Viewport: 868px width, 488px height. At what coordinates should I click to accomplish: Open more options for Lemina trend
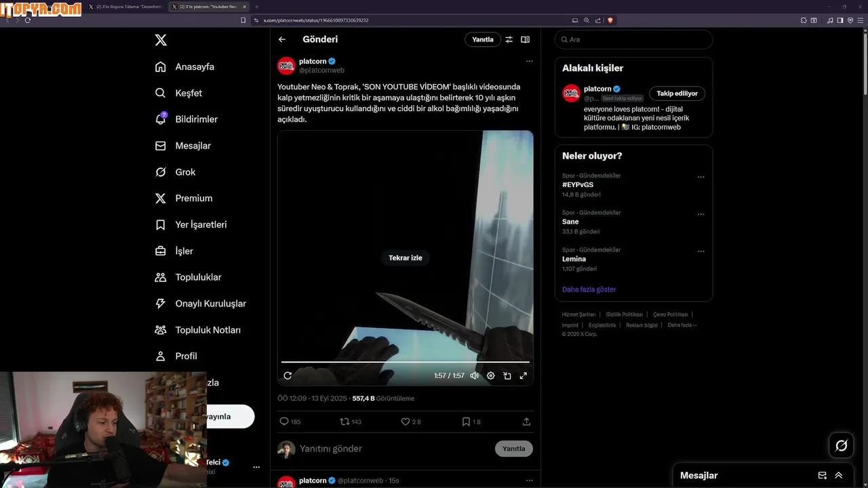pyautogui.click(x=701, y=251)
